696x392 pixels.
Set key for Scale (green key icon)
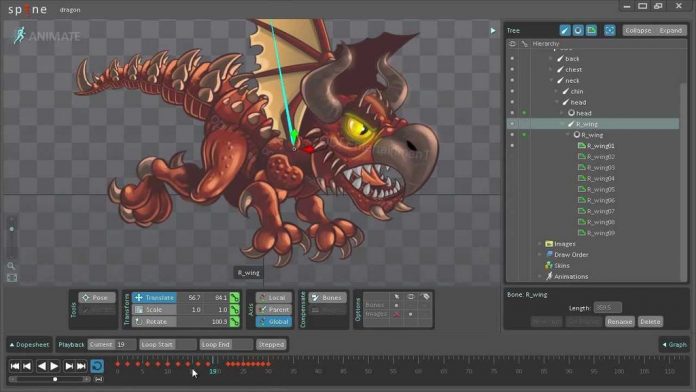pyautogui.click(x=234, y=309)
